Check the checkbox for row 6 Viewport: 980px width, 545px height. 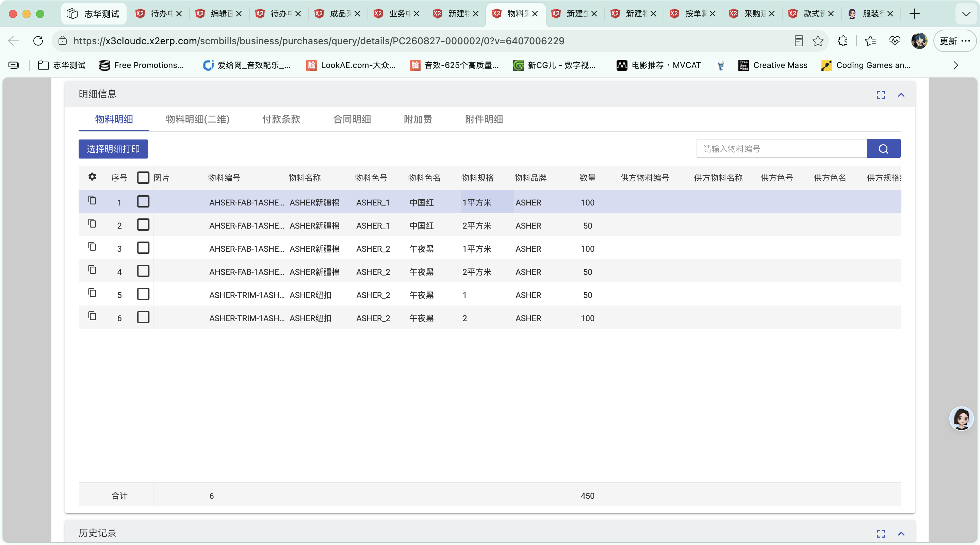[x=143, y=317]
